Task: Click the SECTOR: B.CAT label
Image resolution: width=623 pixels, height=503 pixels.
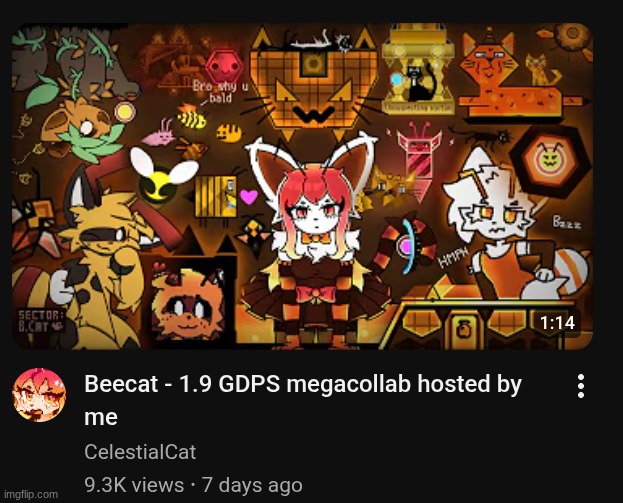Action: tap(40, 321)
